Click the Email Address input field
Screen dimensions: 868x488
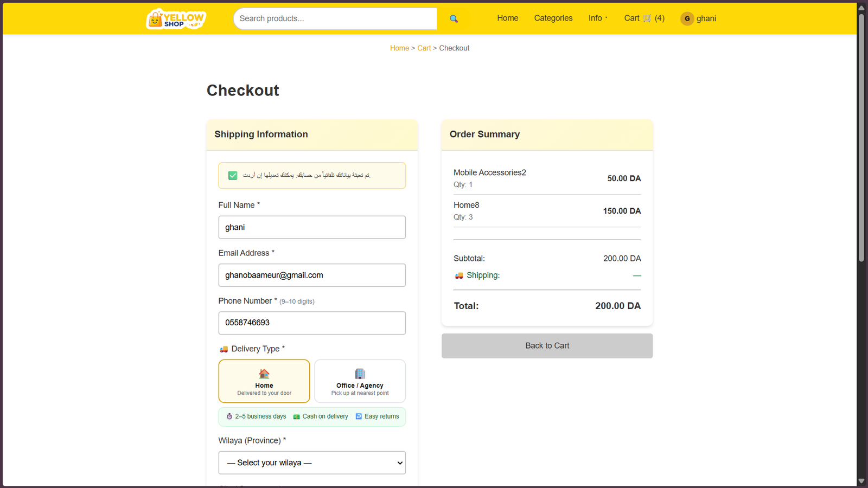[312, 275]
